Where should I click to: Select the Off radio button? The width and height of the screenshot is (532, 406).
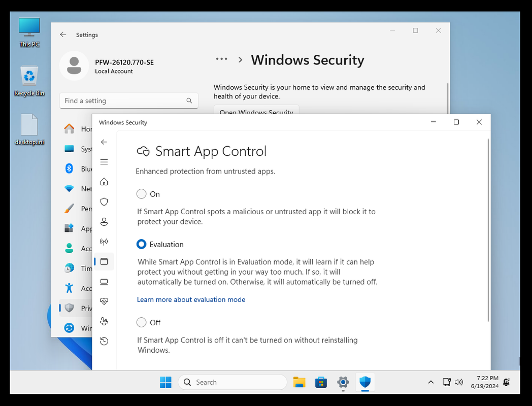[x=141, y=322]
